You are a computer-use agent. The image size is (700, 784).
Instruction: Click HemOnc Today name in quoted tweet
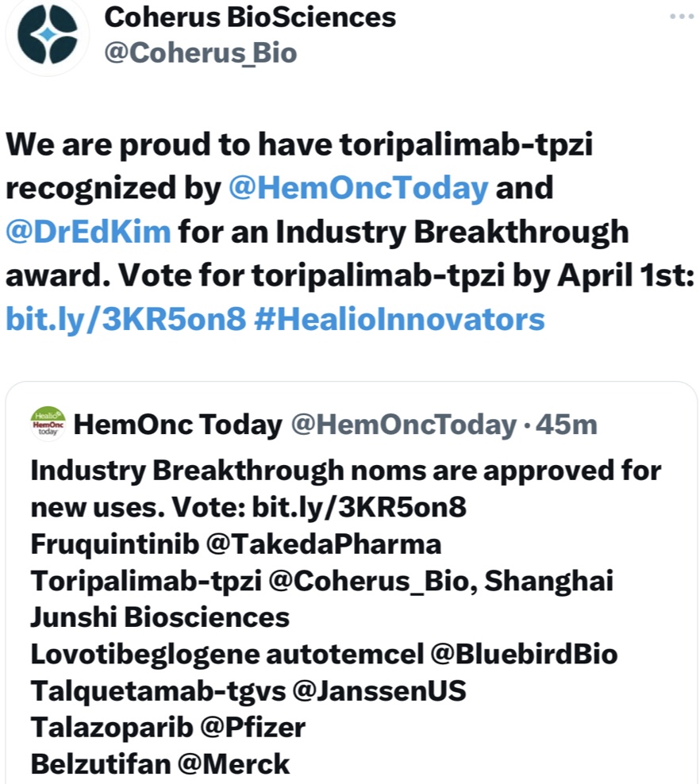click(x=177, y=425)
